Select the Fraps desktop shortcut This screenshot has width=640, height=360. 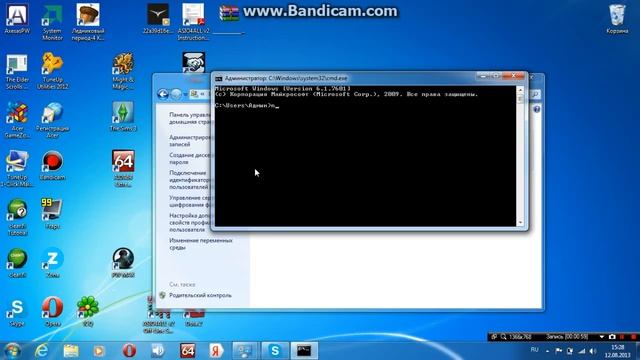pos(52,213)
